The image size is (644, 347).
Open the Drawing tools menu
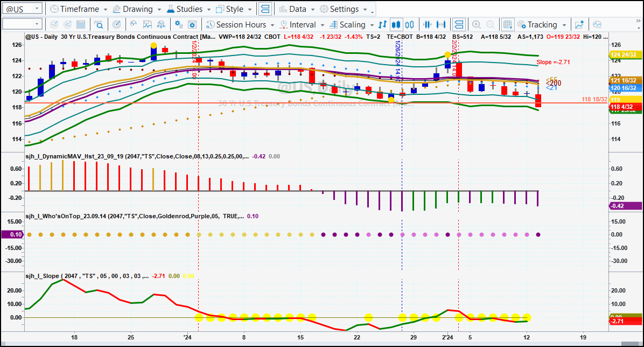tap(137, 9)
